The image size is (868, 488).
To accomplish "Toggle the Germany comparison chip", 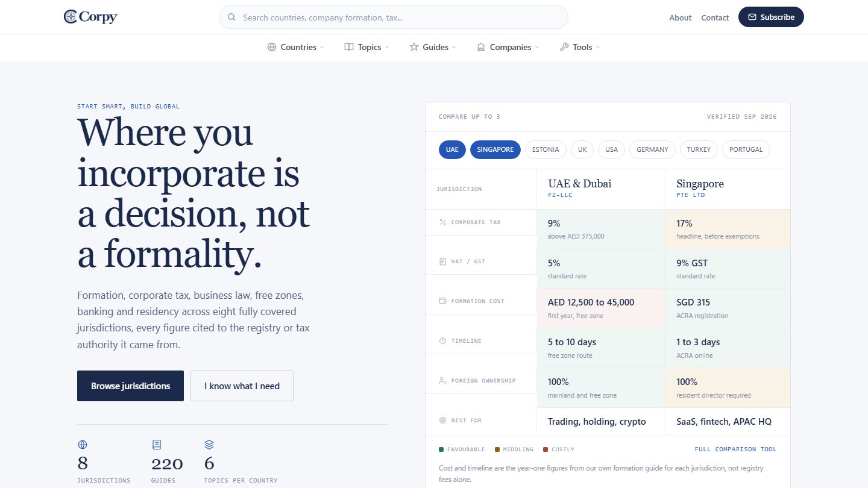I will click(652, 149).
